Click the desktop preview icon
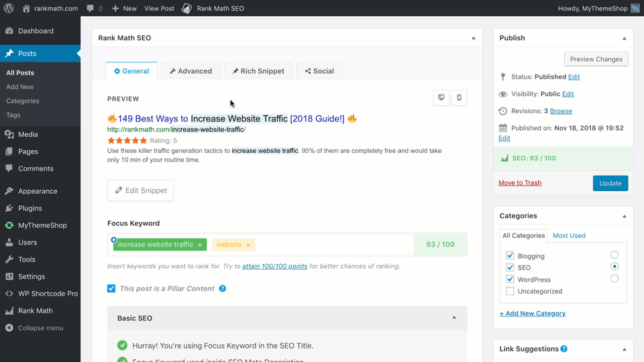The image size is (644, 362). (x=441, y=98)
